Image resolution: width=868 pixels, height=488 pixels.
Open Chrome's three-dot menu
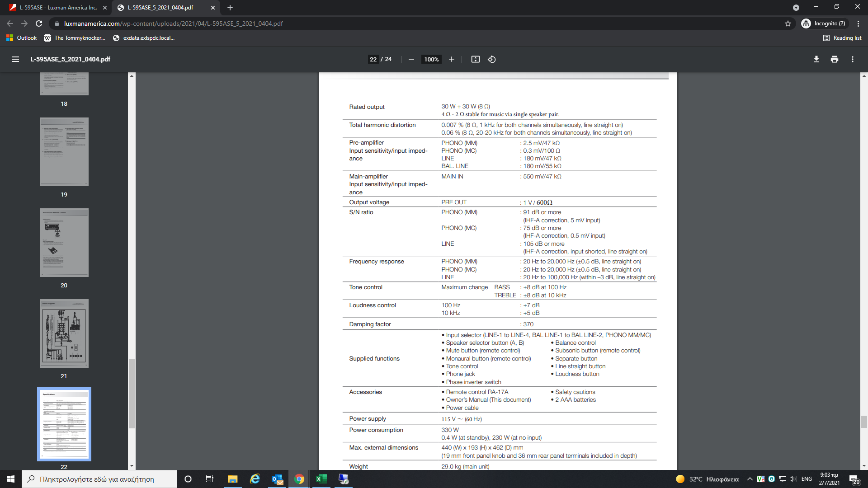point(858,23)
